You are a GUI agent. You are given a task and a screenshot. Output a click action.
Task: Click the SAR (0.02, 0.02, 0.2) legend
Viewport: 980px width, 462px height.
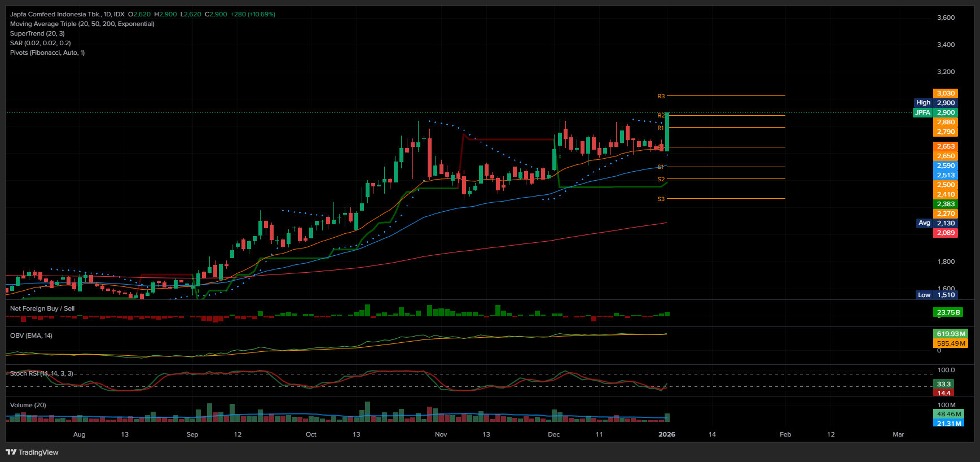point(41,43)
